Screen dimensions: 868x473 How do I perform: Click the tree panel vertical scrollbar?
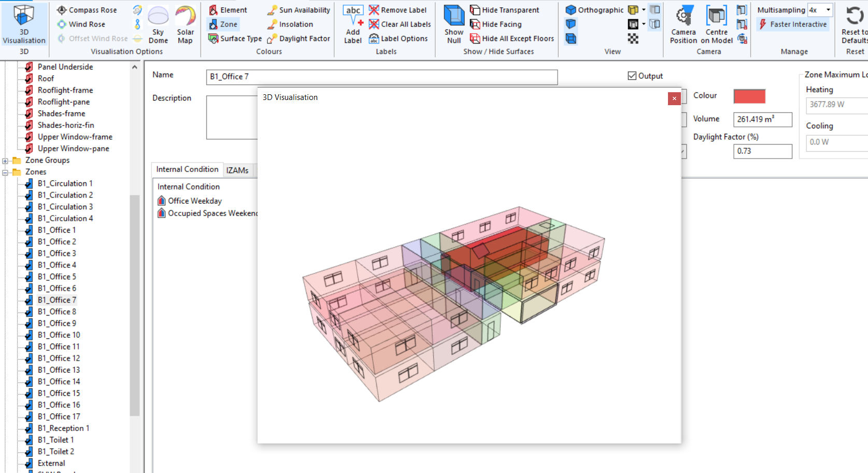pos(135,306)
